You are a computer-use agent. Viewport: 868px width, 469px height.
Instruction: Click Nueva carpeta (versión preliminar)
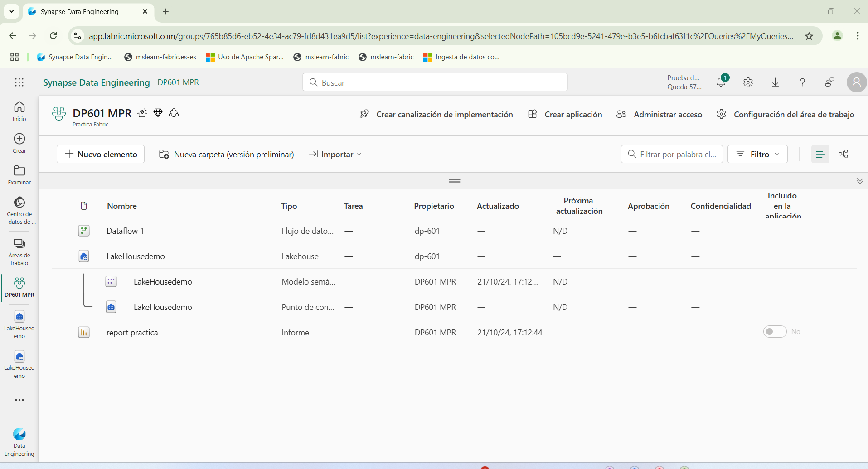[x=226, y=154]
